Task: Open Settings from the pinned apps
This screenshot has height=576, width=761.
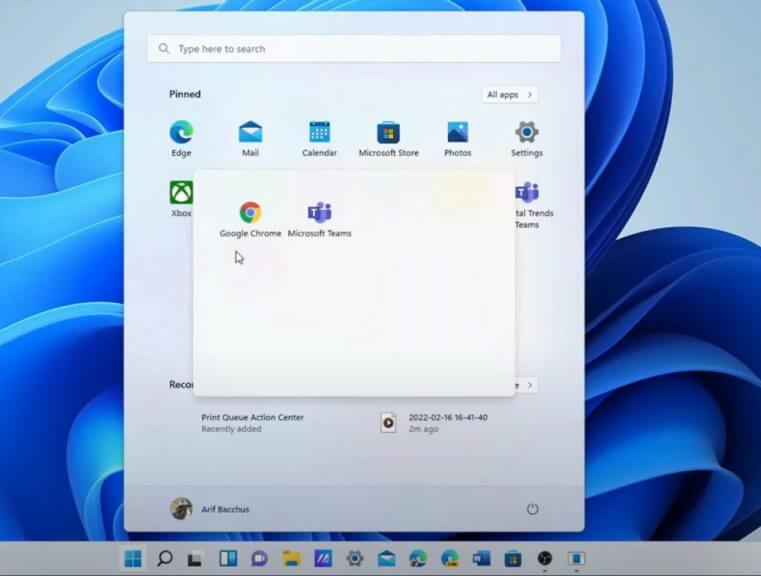Action: coord(527,138)
